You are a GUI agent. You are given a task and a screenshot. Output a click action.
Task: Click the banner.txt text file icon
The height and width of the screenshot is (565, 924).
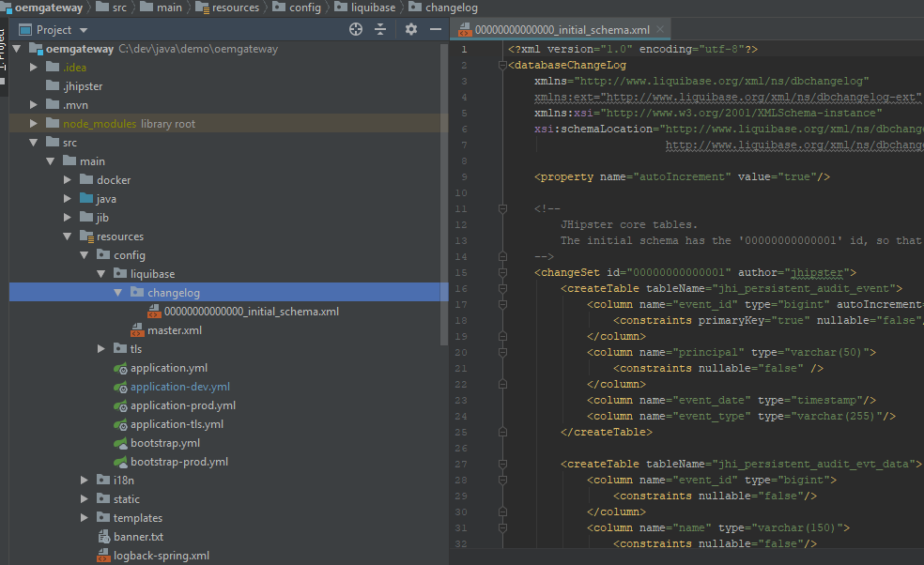(103, 537)
